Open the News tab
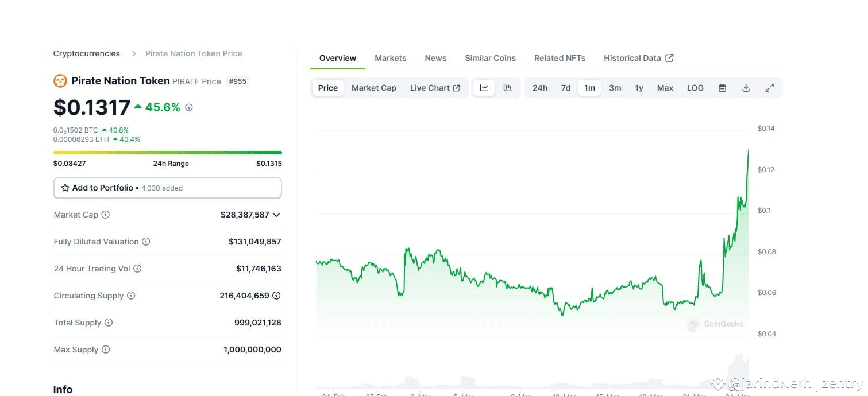868x396 pixels. pos(435,58)
